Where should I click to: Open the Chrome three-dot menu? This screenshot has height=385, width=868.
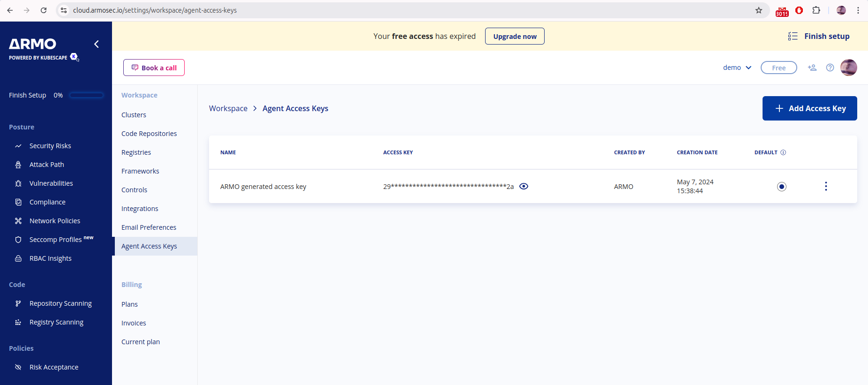[x=858, y=10]
